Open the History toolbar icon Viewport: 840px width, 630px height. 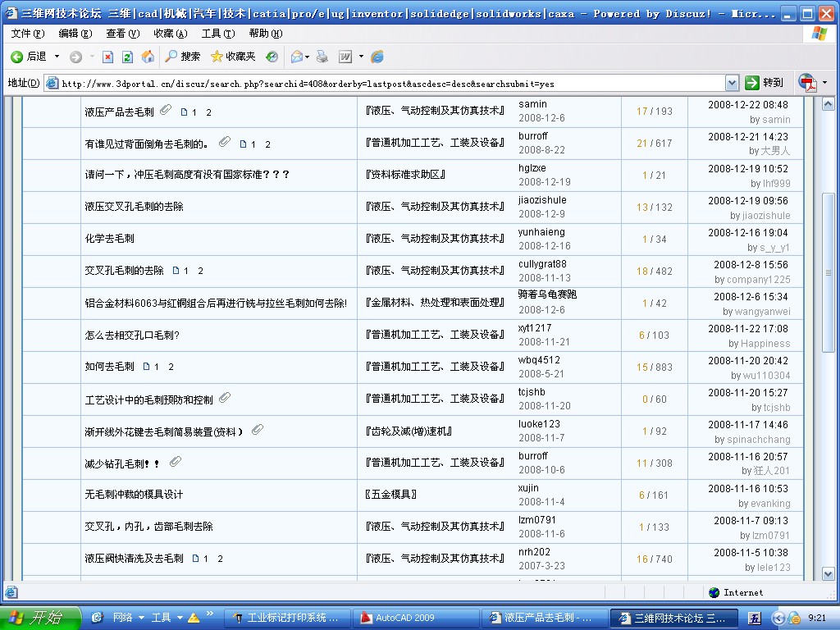(x=272, y=57)
